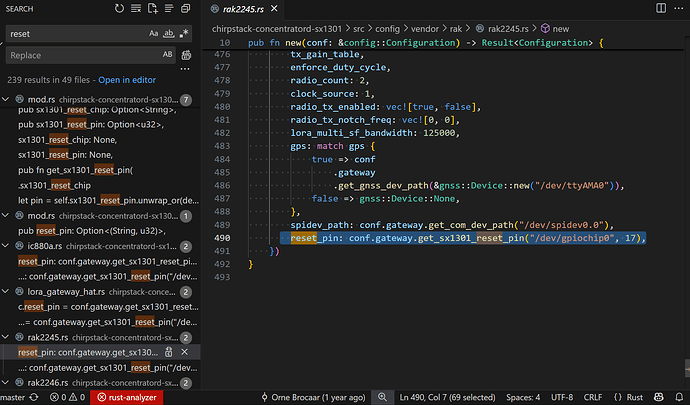Screen dimensions: 690x405
Task: Open master branch picker in status bar
Action: [x=13, y=397]
